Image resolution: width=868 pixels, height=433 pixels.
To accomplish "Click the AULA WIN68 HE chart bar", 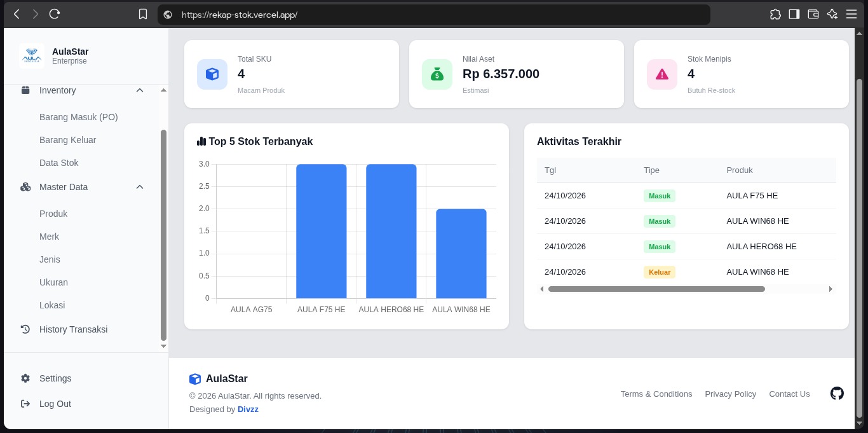I will coord(461,254).
